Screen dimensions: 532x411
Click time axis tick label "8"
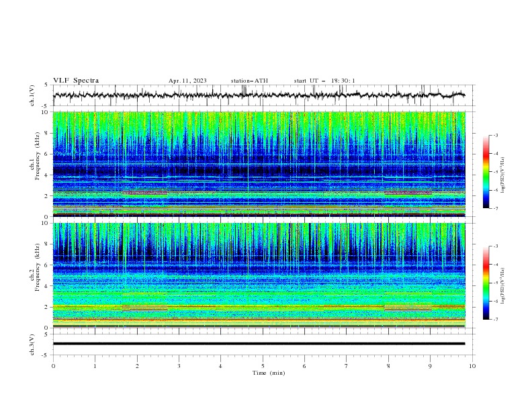point(388,366)
